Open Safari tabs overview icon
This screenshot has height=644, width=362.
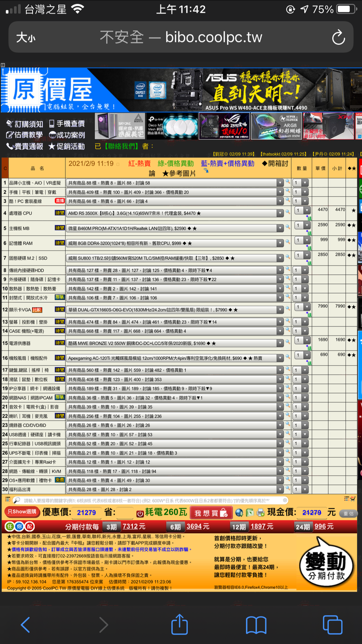coord(332,625)
